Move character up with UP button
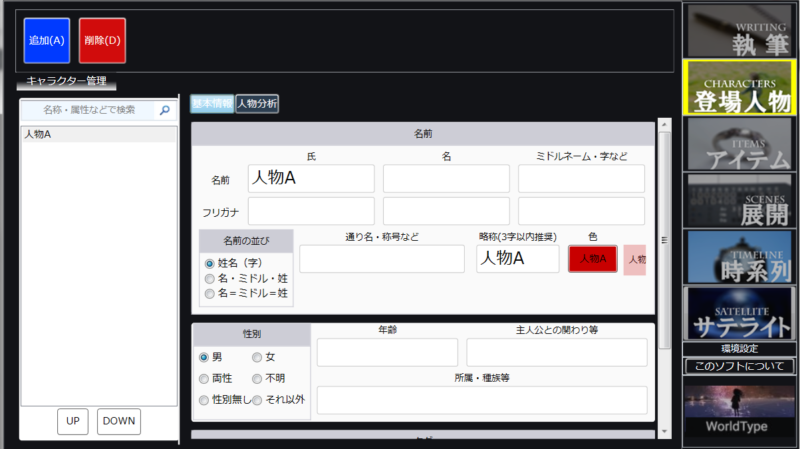The image size is (800, 449). pos(73,421)
